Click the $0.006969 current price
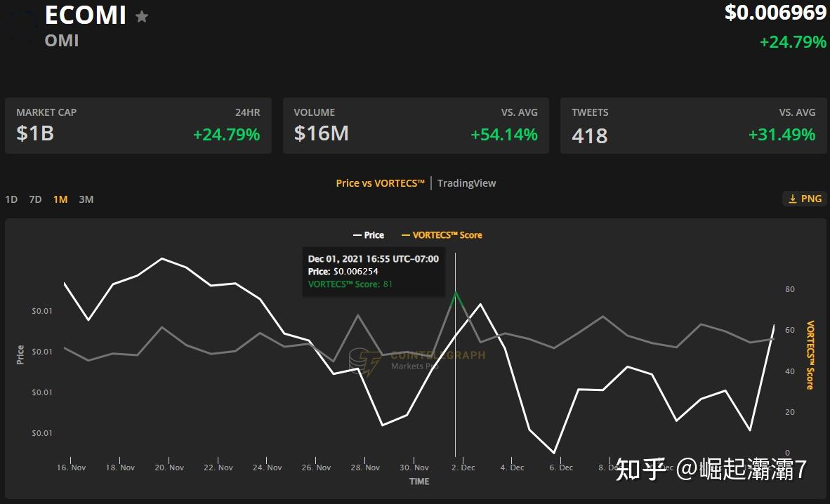The width and height of the screenshot is (830, 504). (x=775, y=12)
